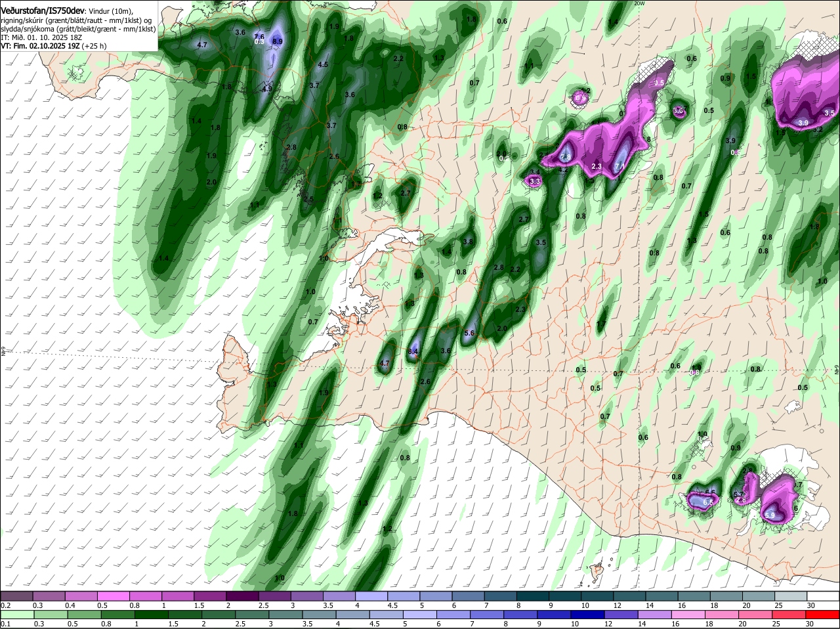Click the 30 label on the rain scale
Viewport: 840px width, 629px height.
[x=810, y=624]
